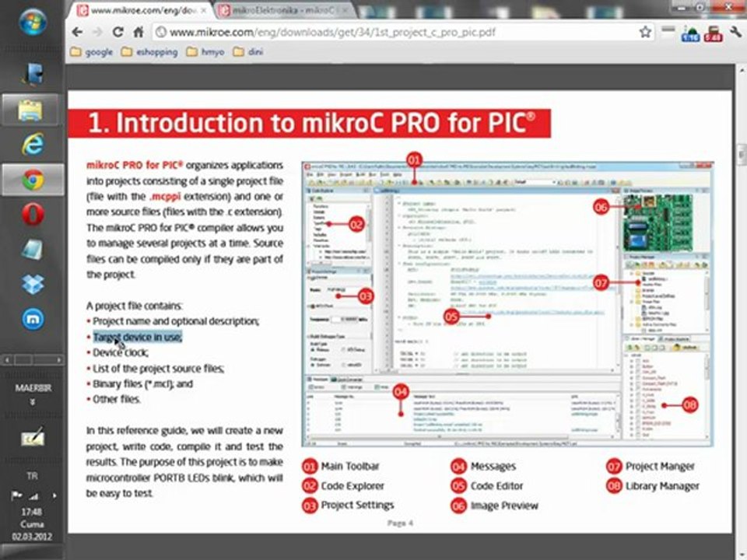Open the Chrome wrench settings menu
The image size is (747, 560).
point(735,32)
